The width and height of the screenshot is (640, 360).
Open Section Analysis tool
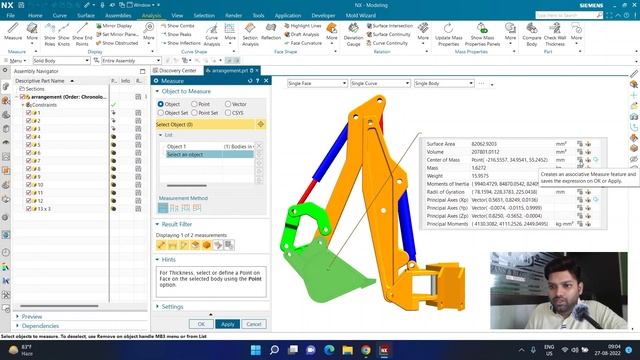pyautogui.click(x=250, y=34)
